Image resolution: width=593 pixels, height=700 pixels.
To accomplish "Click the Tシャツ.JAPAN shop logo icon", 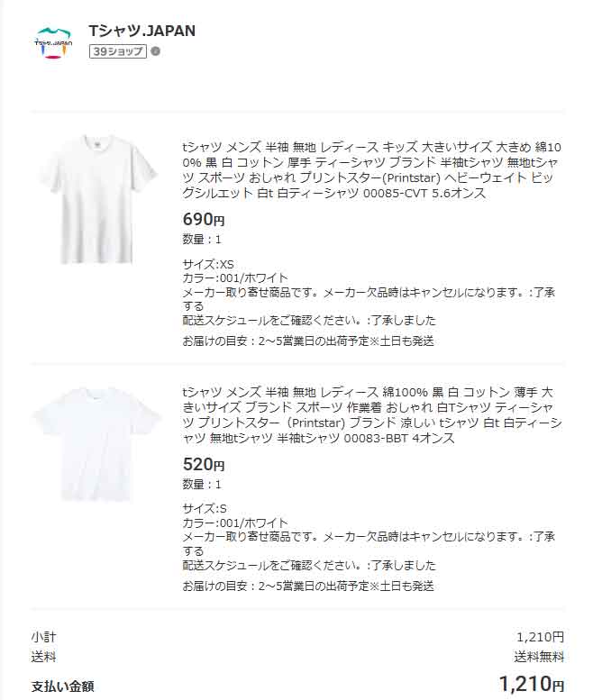I will click(53, 43).
